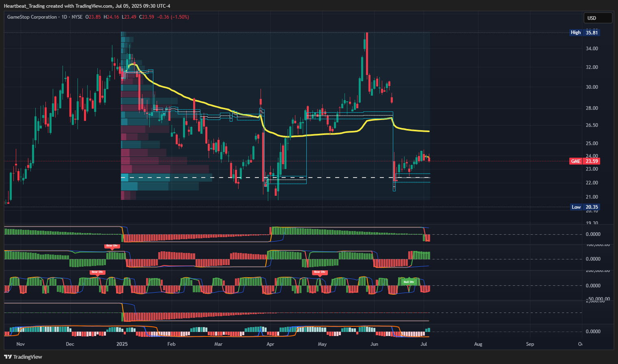Click the Dec label on time axis

click(x=70, y=344)
